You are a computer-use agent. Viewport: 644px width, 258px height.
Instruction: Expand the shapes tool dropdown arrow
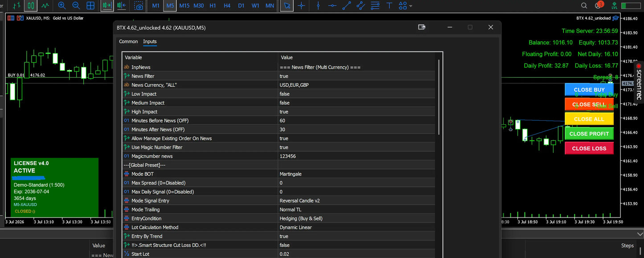[x=410, y=6]
